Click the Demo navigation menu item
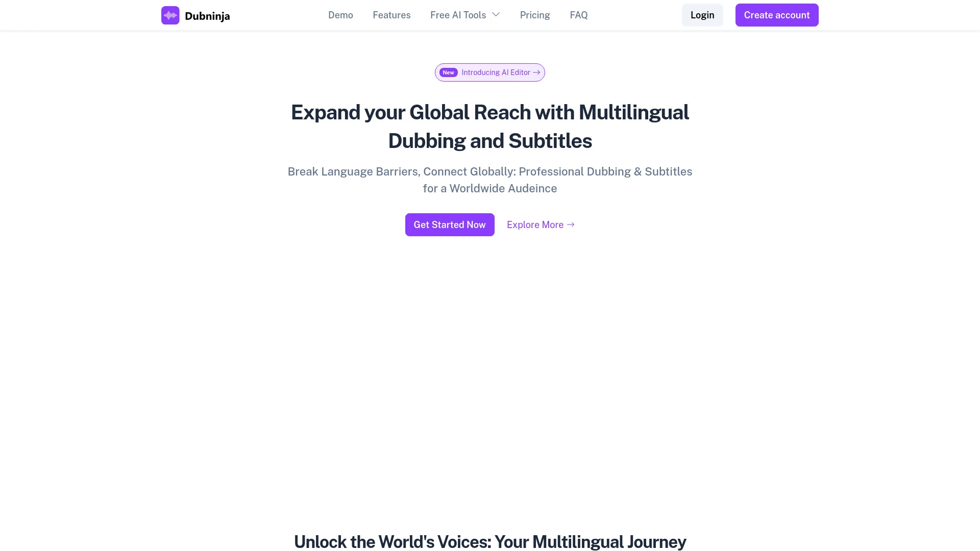The width and height of the screenshot is (980, 551). [340, 15]
